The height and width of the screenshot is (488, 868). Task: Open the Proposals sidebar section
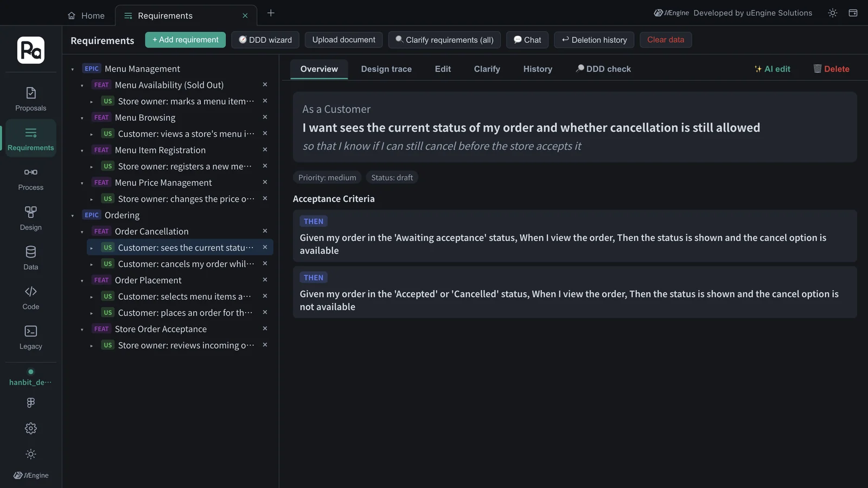(31, 99)
